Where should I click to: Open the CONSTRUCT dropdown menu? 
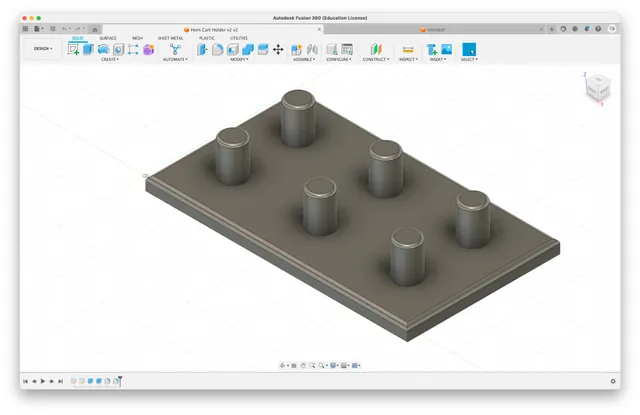click(x=376, y=60)
